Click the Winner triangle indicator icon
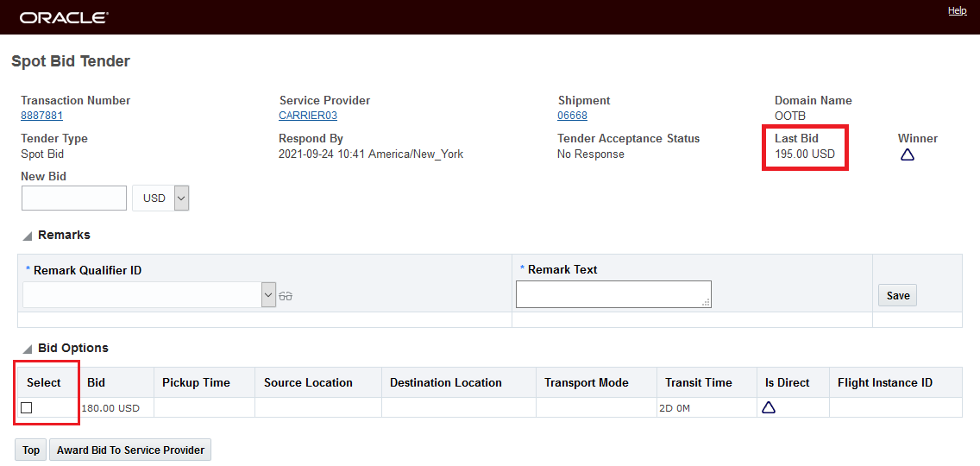 coord(907,155)
